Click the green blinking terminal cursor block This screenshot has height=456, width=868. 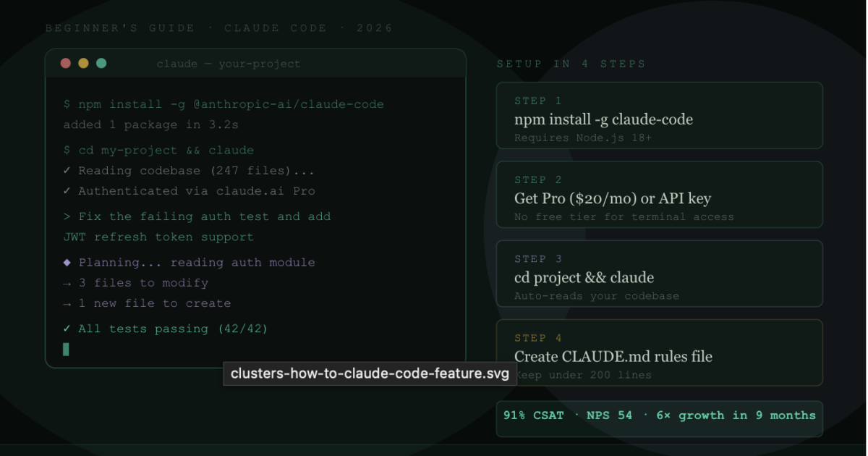tap(66, 349)
